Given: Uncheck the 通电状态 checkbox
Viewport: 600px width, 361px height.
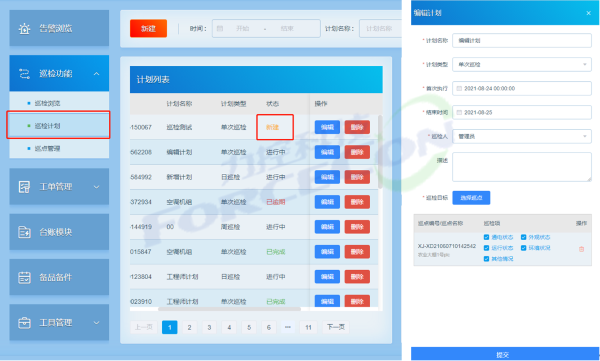Looking at the screenshot, I should 486,237.
